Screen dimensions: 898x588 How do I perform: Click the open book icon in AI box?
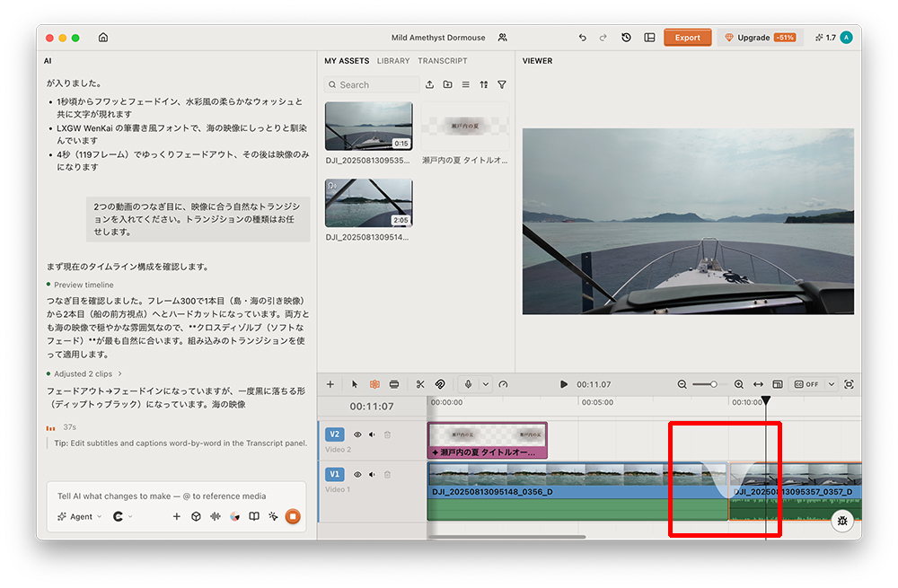[254, 516]
